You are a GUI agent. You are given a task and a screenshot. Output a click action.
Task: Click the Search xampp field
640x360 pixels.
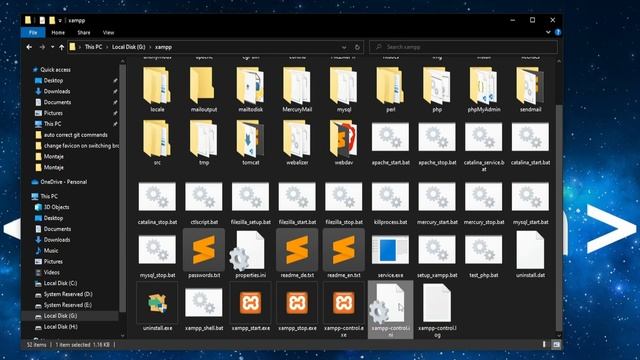pyautogui.click(x=463, y=47)
